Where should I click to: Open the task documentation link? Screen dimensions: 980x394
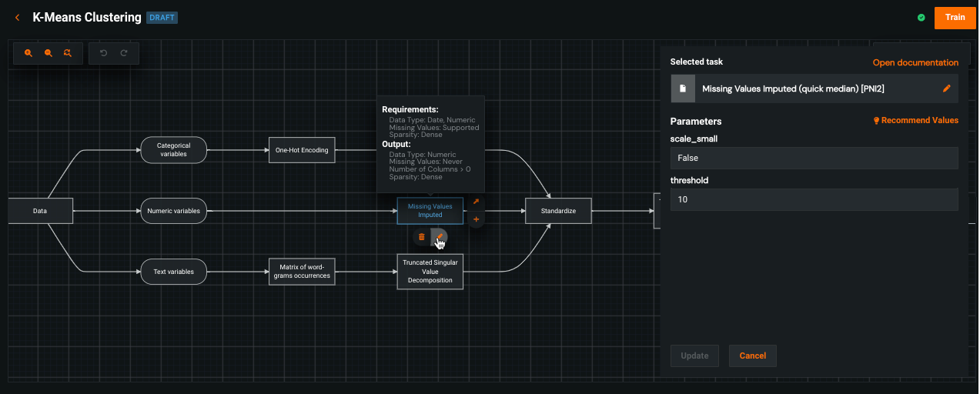coord(915,62)
